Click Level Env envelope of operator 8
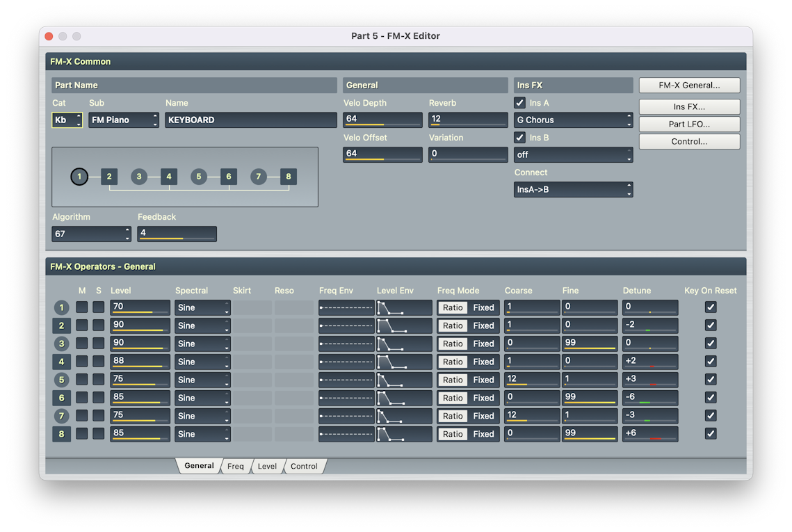The width and height of the screenshot is (792, 532). 404,434
